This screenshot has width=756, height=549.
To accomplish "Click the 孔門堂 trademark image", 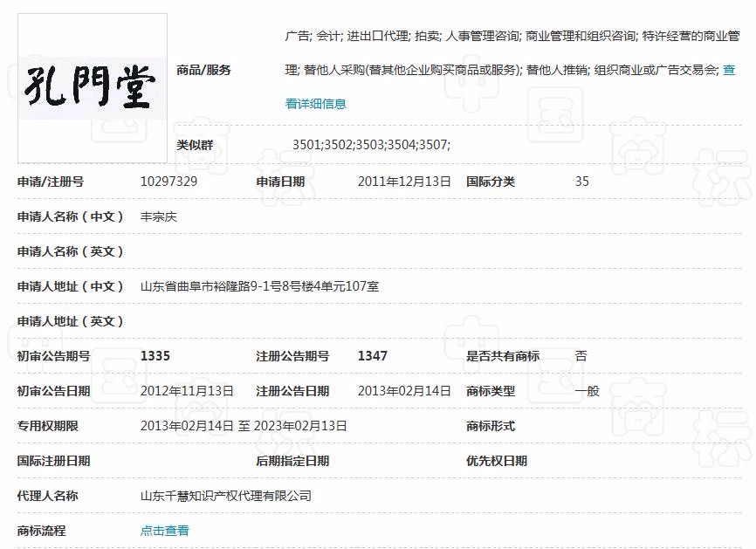I will [x=93, y=87].
